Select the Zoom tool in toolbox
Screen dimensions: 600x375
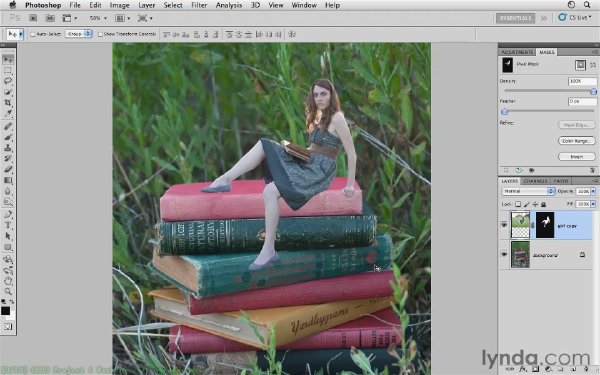coord(8,292)
